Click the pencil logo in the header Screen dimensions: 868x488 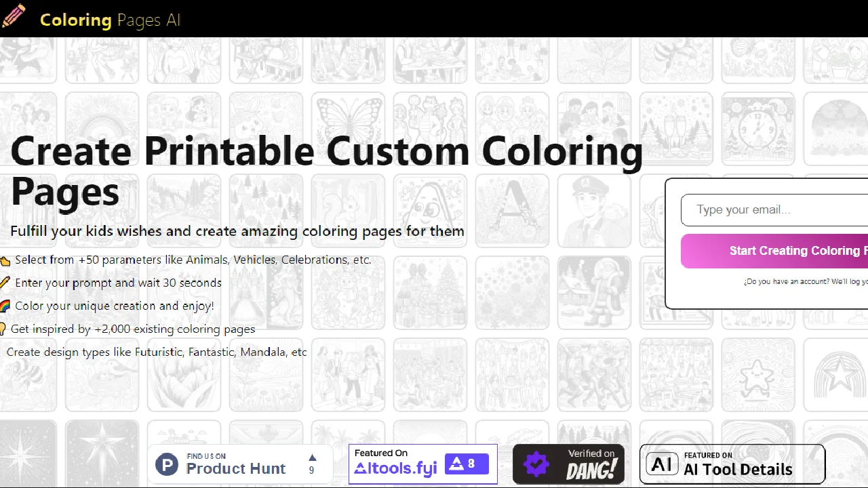pos(14,16)
